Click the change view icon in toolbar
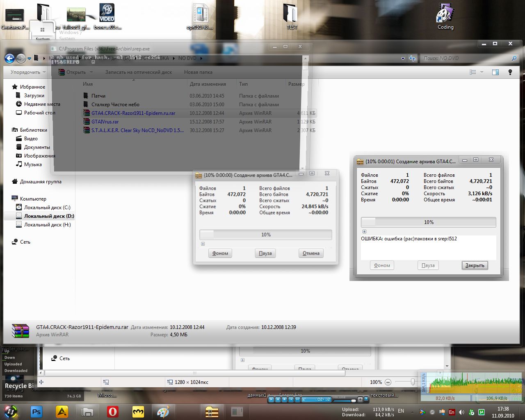 pos(473,72)
